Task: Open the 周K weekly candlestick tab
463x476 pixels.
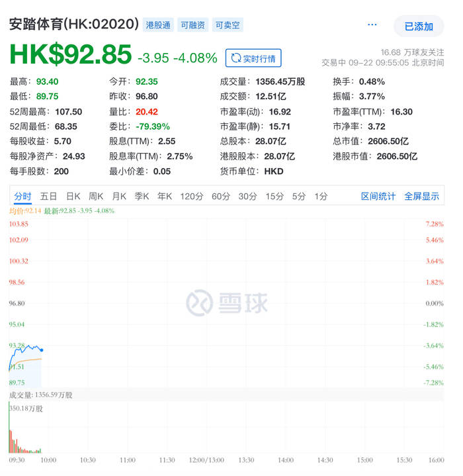Action: pos(96,196)
